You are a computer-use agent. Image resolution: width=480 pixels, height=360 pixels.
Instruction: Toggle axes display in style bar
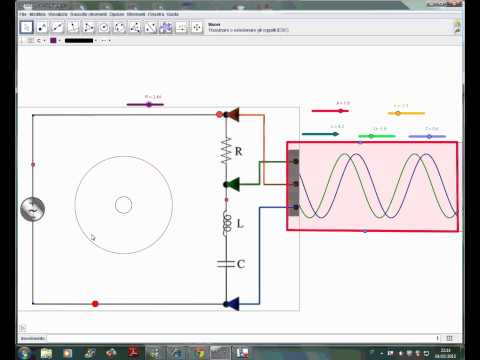pyautogui.click(x=22, y=41)
